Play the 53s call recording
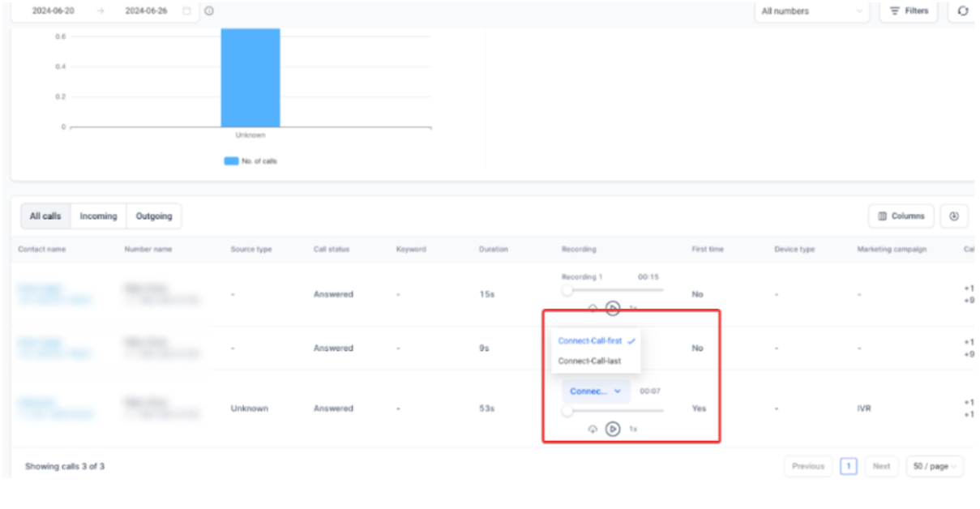This screenshot has width=980, height=509. pyautogui.click(x=613, y=428)
